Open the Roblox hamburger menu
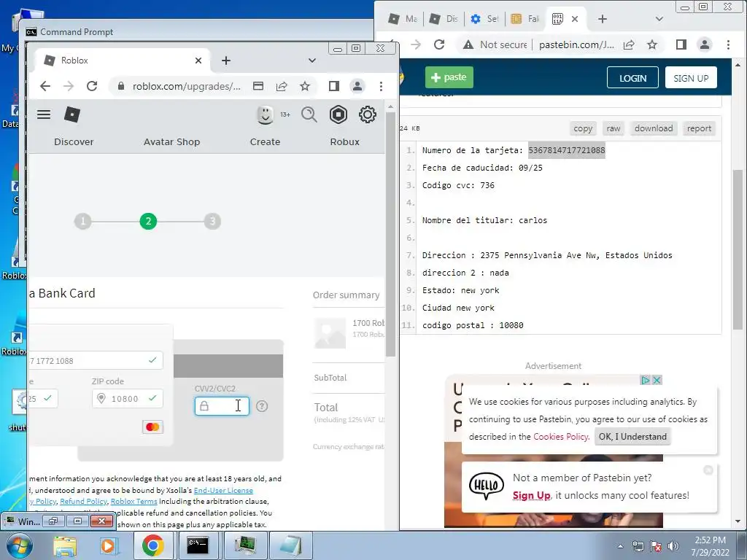Image resolution: width=747 pixels, height=560 pixels. pyautogui.click(x=44, y=114)
